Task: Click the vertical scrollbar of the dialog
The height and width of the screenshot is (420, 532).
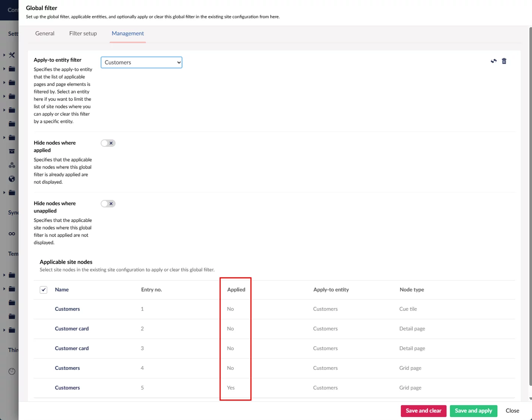Action: pos(530,186)
